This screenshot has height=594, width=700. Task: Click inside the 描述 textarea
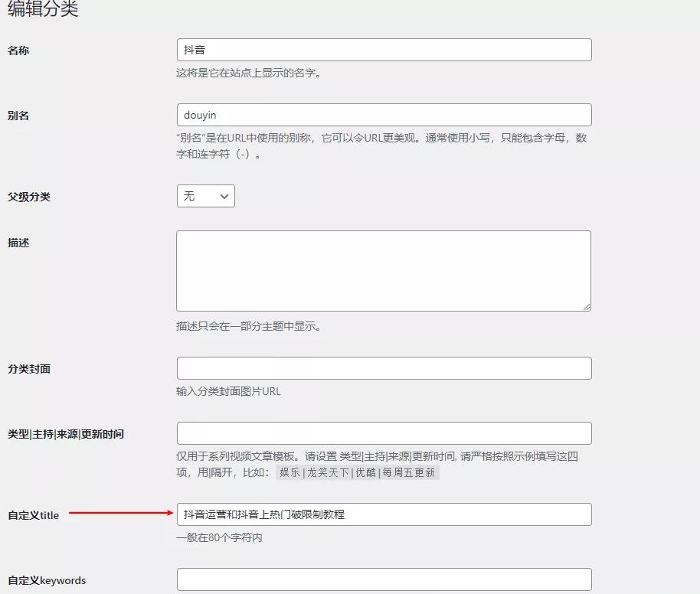click(384, 271)
